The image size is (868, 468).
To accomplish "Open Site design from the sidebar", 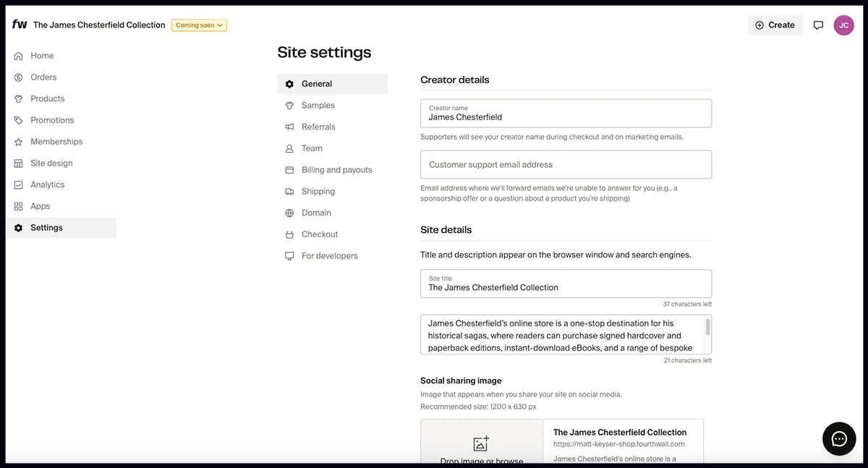I will click(x=51, y=163).
